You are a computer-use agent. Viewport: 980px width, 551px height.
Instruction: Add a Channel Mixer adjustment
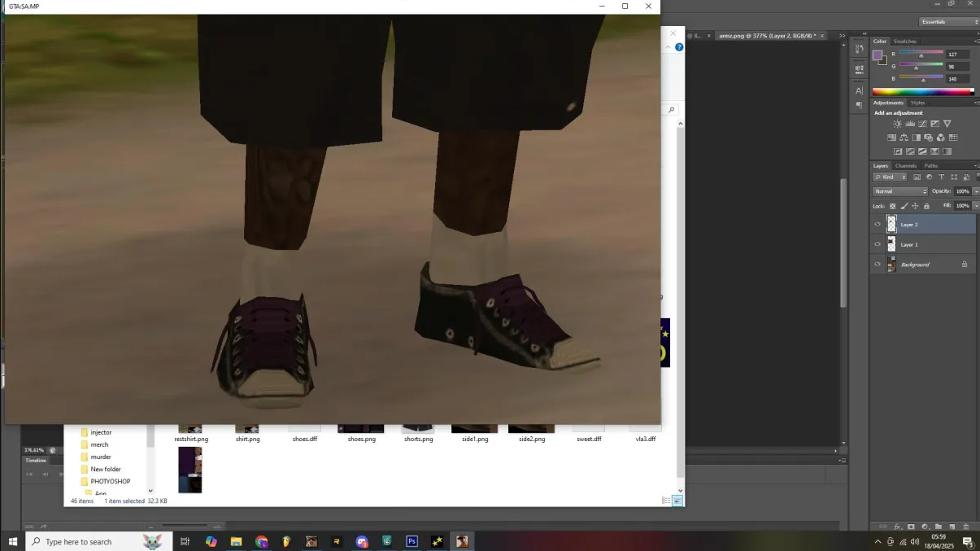pyautogui.click(x=941, y=138)
